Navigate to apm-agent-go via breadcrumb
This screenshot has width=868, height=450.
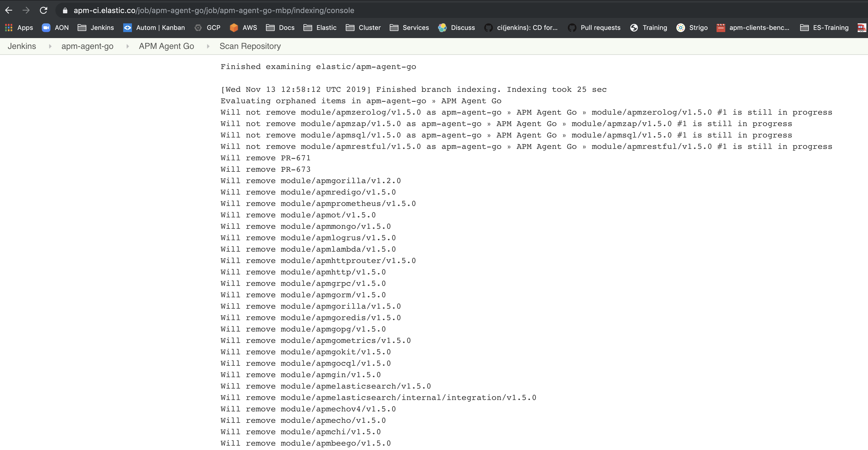pyautogui.click(x=87, y=46)
